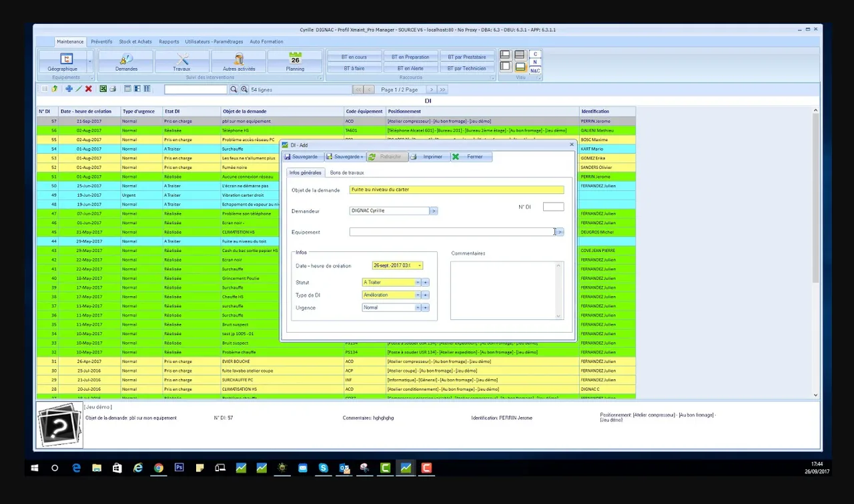
Task: Click Sauvegarde + in the dialog
Action: point(345,157)
